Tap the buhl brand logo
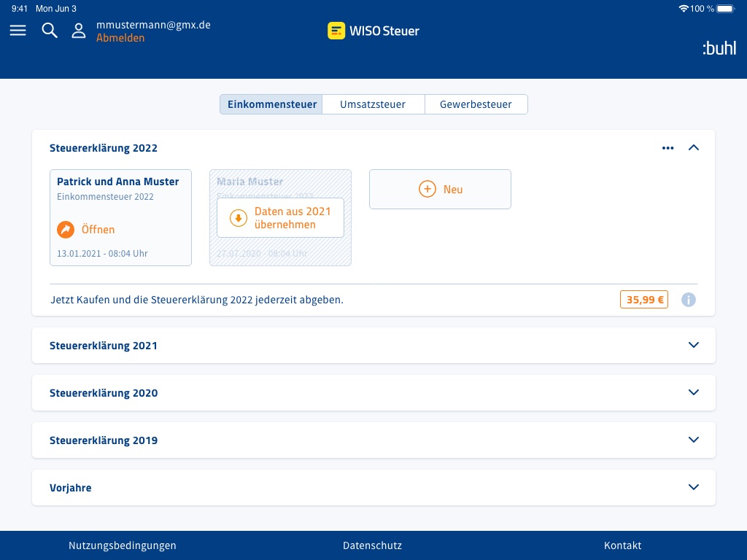The width and height of the screenshot is (747, 560). (719, 49)
